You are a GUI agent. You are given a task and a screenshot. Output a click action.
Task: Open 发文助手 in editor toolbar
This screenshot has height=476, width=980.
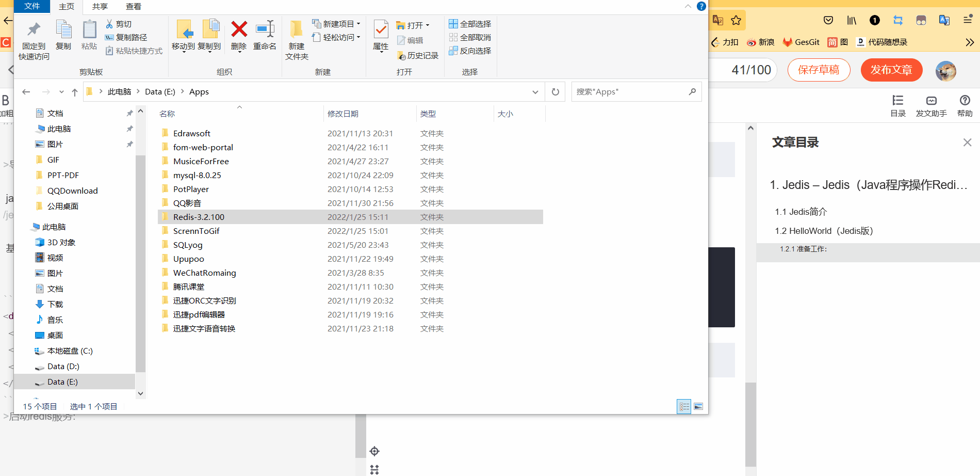[931, 106]
